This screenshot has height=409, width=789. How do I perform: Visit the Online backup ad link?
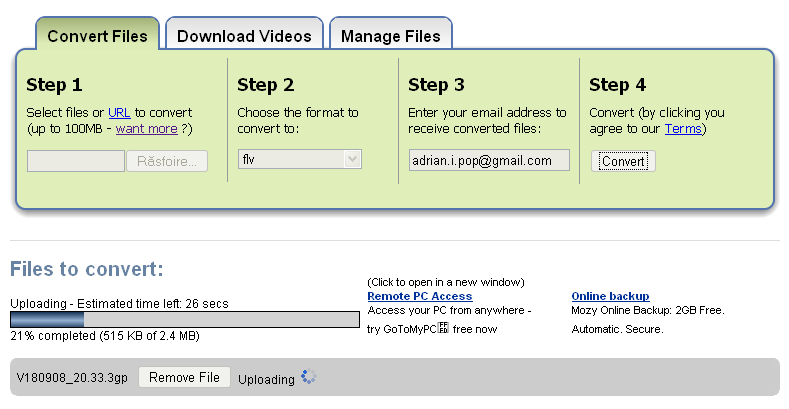610,296
